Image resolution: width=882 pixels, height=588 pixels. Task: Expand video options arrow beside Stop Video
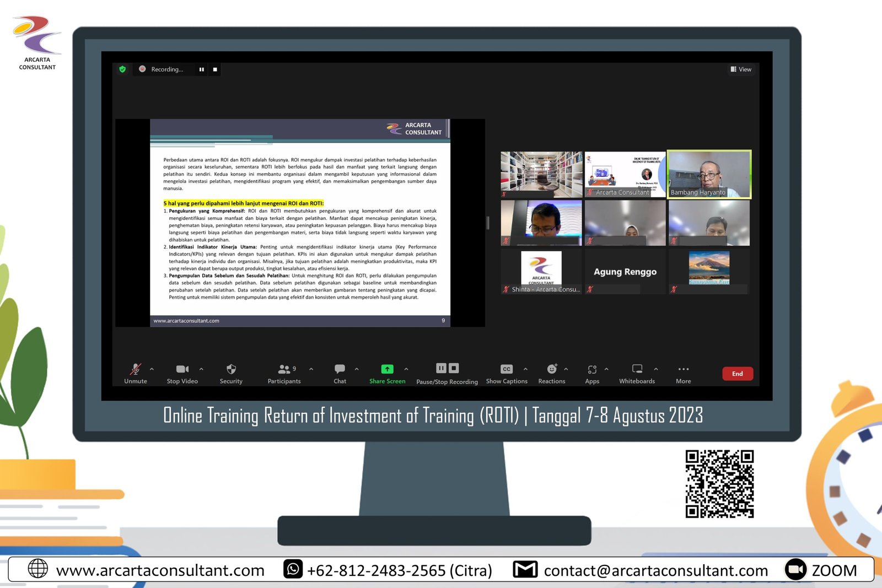pos(201,369)
